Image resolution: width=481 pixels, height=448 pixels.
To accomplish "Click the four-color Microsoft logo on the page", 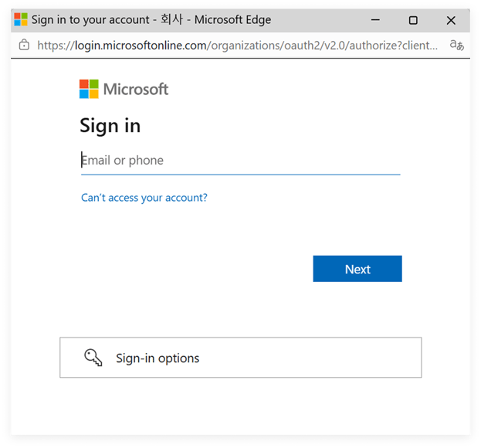I will (89, 89).
